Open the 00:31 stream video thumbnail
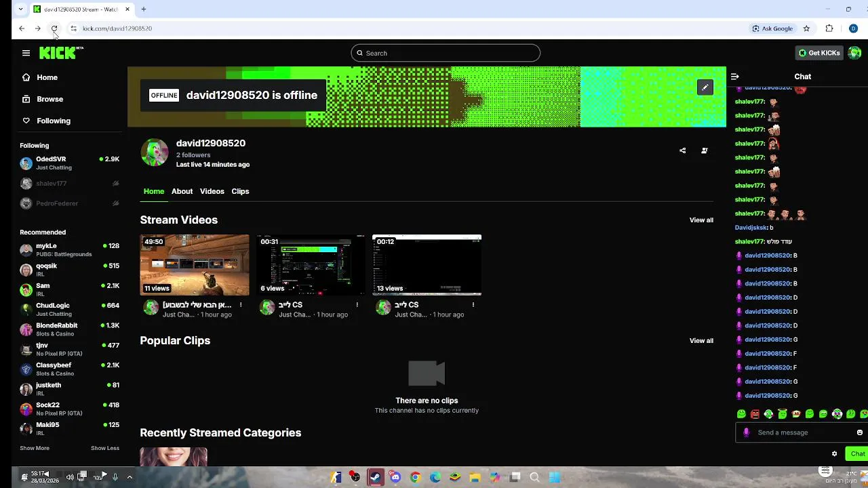 (311, 265)
